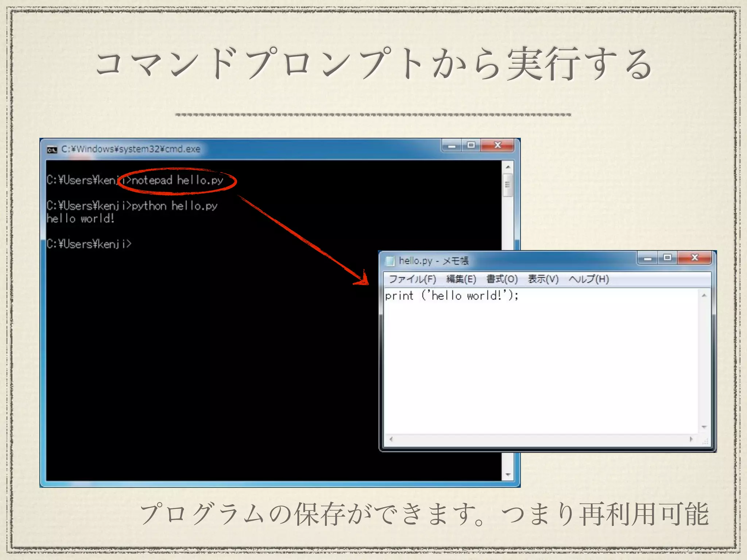The image size is (747, 560).
Task: Open the 表示(V) menu in Notepad
Action: click(x=543, y=279)
